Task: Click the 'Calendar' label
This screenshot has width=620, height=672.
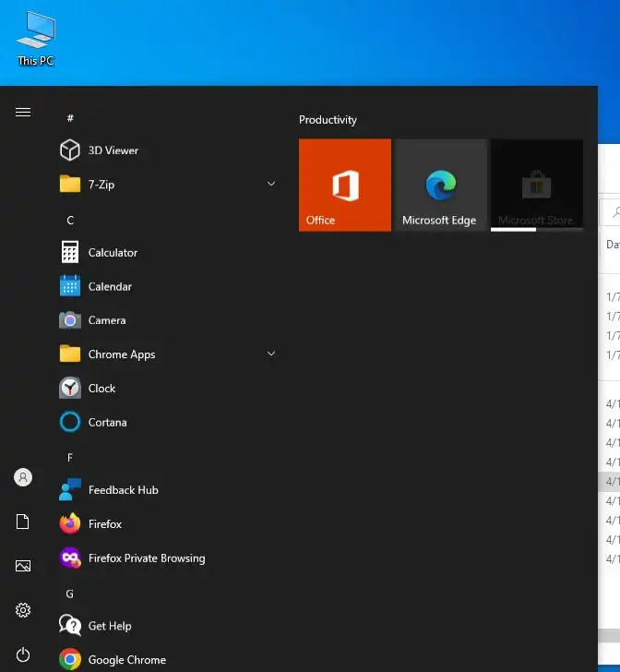Action: 110,286
